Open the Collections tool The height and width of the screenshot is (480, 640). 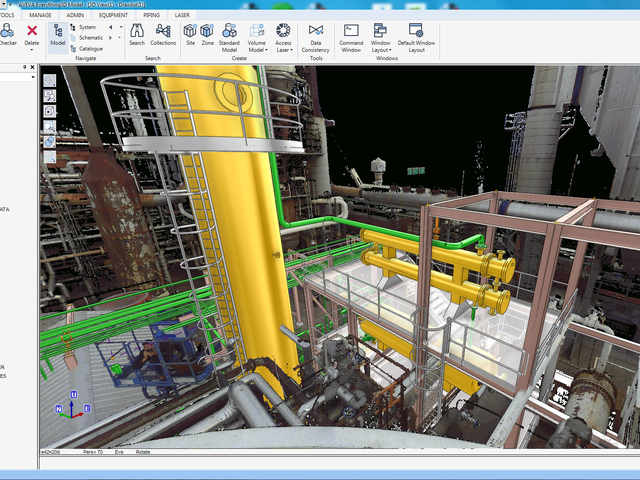click(x=163, y=32)
